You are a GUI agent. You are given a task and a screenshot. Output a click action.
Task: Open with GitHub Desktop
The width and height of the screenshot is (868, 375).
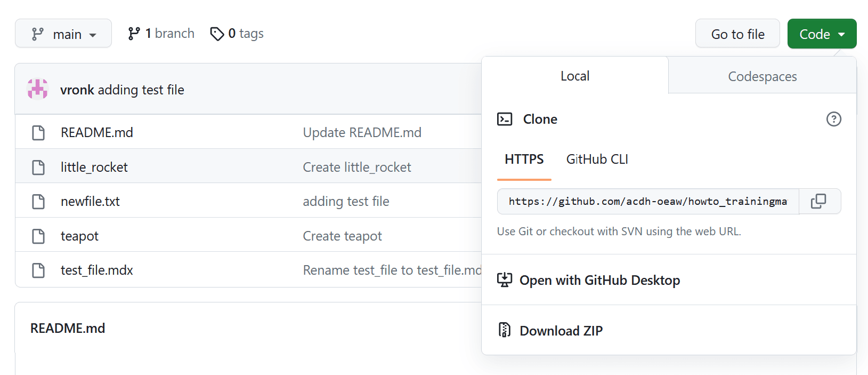pyautogui.click(x=599, y=280)
